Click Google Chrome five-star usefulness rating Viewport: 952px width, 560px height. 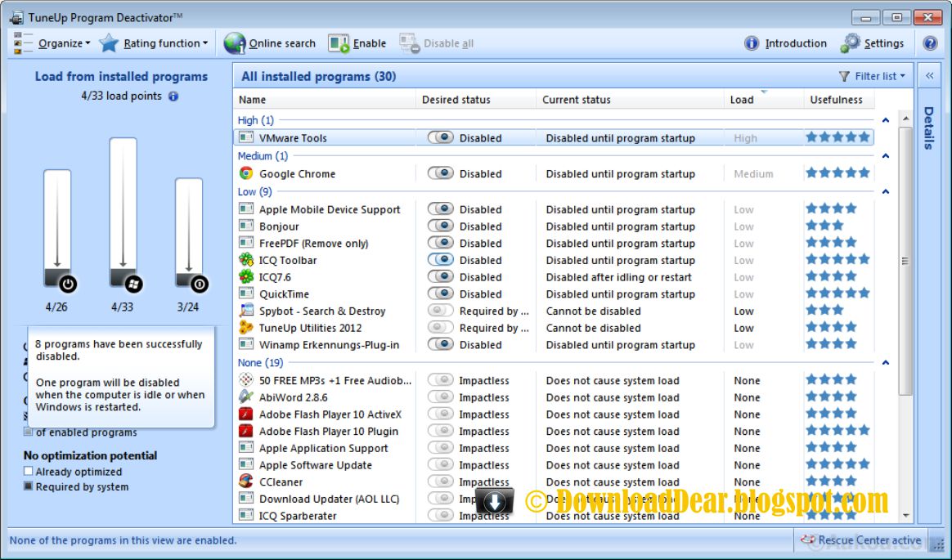[837, 172]
